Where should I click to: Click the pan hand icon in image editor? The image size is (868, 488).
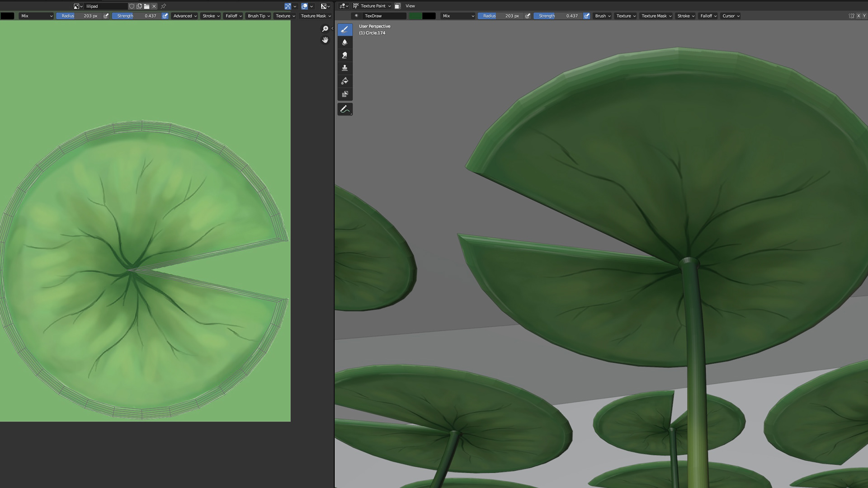coord(325,40)
